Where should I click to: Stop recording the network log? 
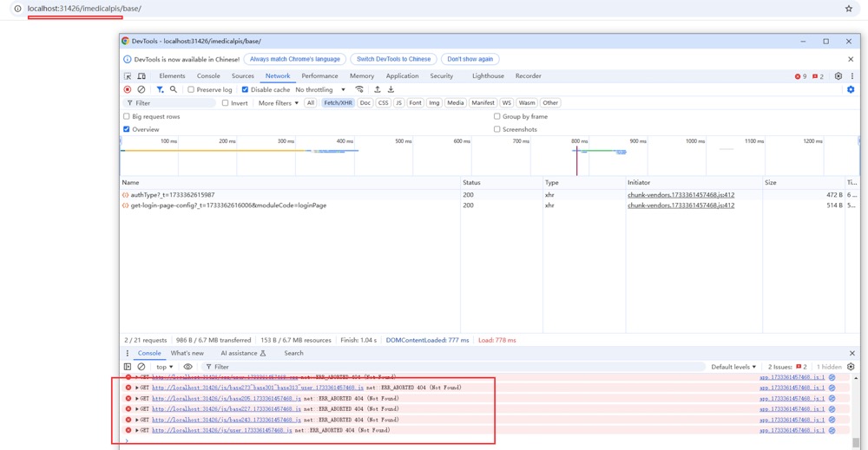128,89
